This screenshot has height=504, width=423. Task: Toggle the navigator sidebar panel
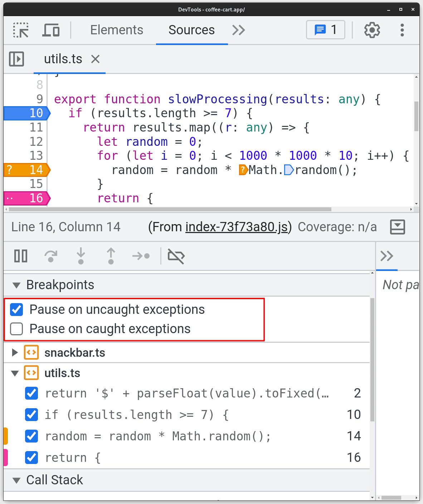[x=16, y=59]
